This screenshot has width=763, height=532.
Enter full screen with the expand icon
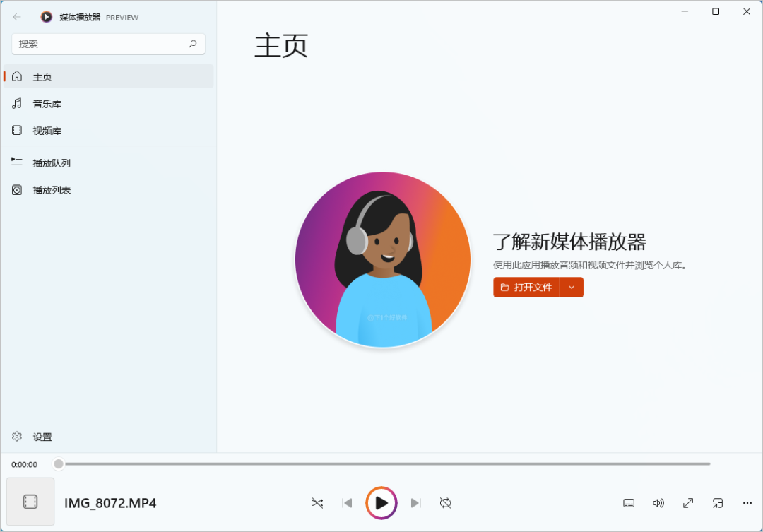(x=687, y=502)
